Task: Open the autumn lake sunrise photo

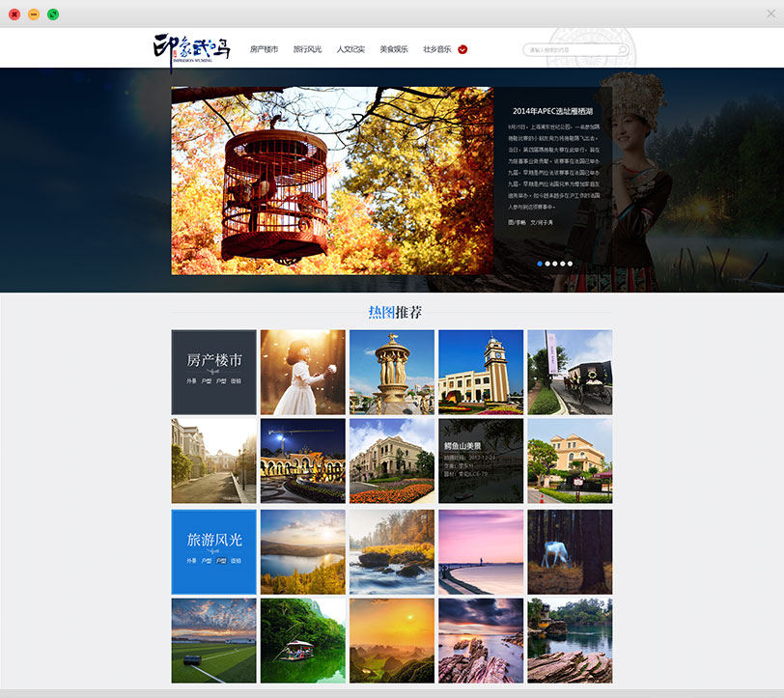Action: tap(303, 552)
